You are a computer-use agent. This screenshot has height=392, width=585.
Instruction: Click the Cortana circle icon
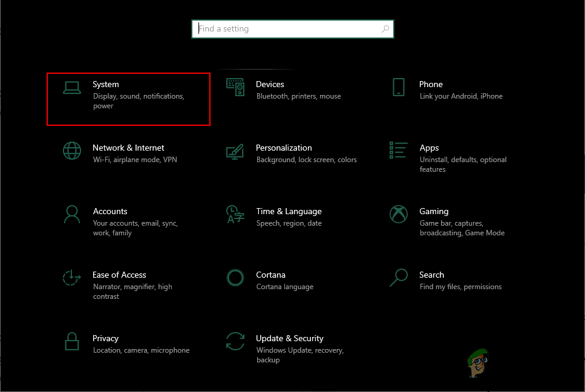point(235,278)
